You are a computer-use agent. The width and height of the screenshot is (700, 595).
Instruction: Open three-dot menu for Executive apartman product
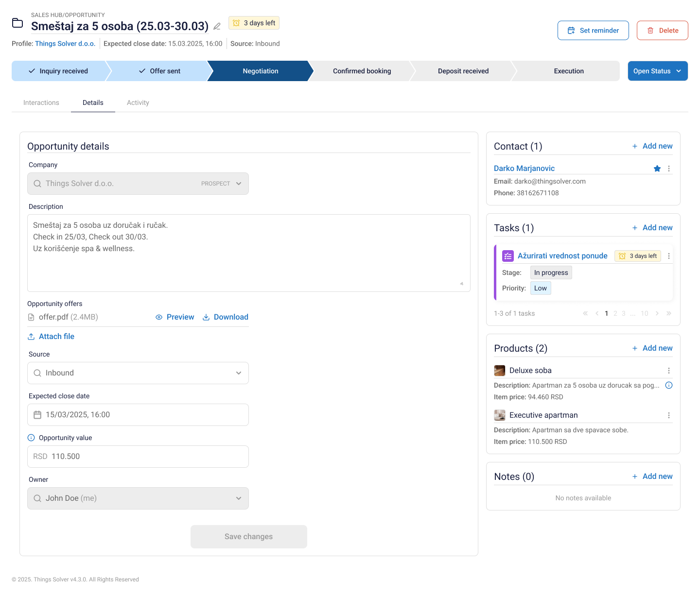(x=669, y=415)
